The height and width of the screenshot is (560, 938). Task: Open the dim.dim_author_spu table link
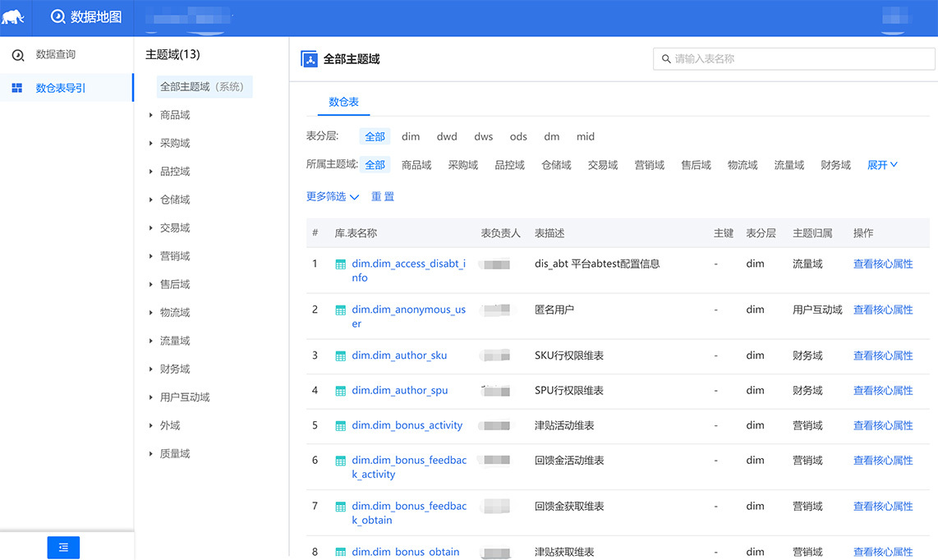click(400, 391)
